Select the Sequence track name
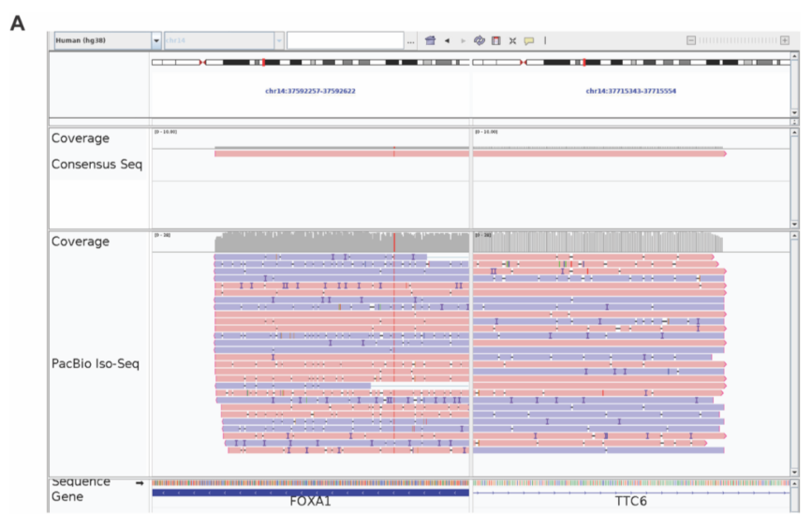The width and height of the screenshot is (812, 514). click(x=81, y=482)
